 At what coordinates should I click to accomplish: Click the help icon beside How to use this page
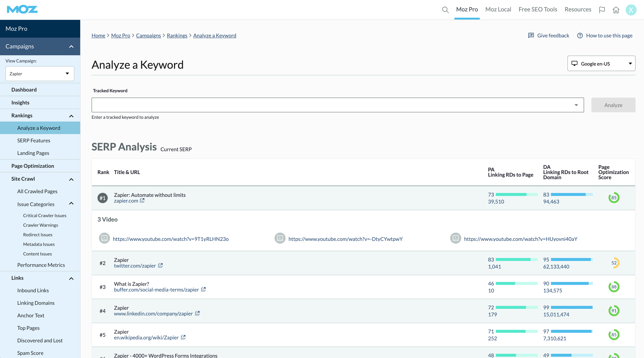tap(580, 36)
